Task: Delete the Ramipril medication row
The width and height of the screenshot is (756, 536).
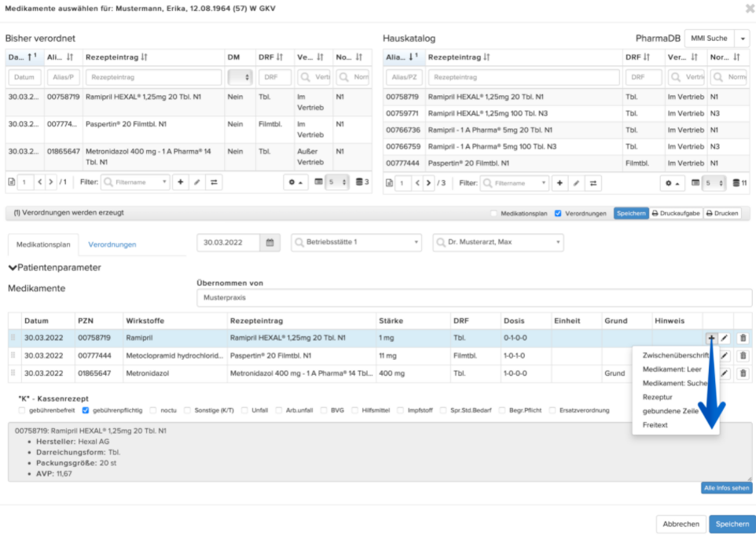Action: pyautogui.click(x=743, y=339)
